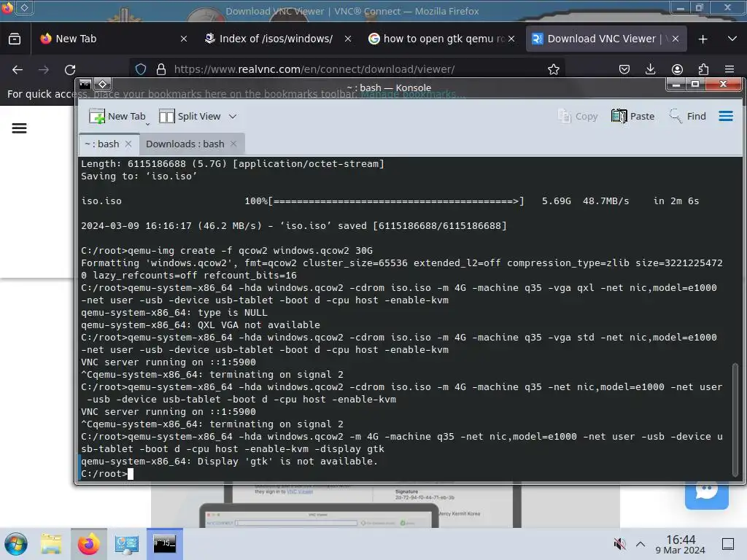This screenshot has height=560, width=747.
Task: Reload the page in Firefox
Action: click(70, 69)
